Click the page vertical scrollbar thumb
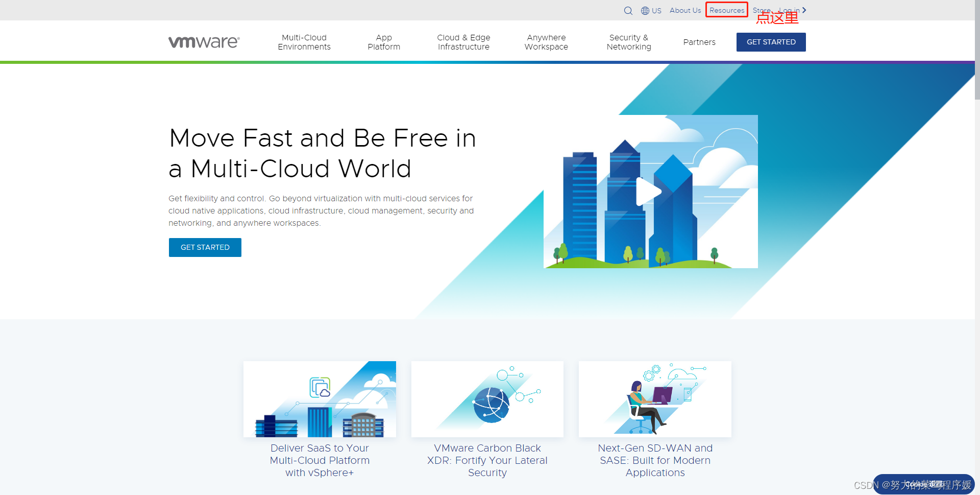Image resolution: width=980 pixels, height=495 pixels. (x=977, y=50)
